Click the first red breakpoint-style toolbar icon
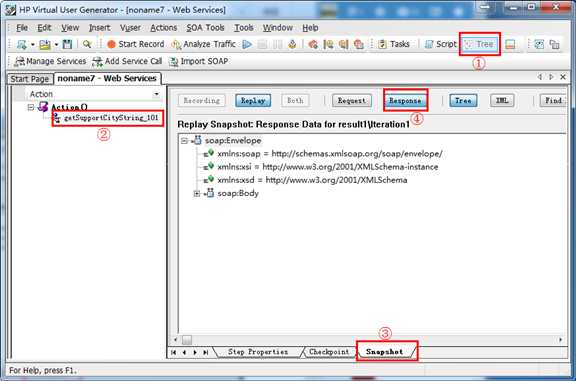This screenshot has width=576, height=381. 313,44
